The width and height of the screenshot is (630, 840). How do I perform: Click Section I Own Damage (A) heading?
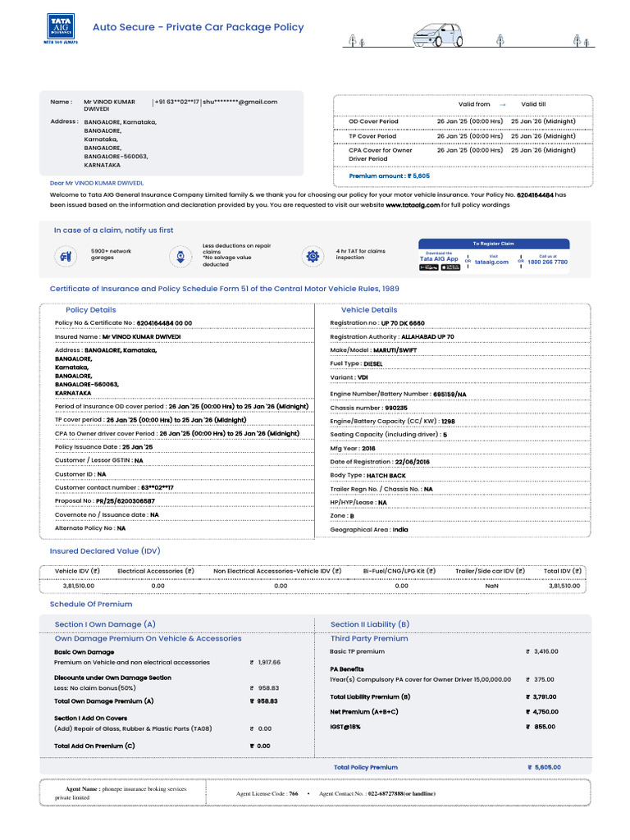pos(105,624)
